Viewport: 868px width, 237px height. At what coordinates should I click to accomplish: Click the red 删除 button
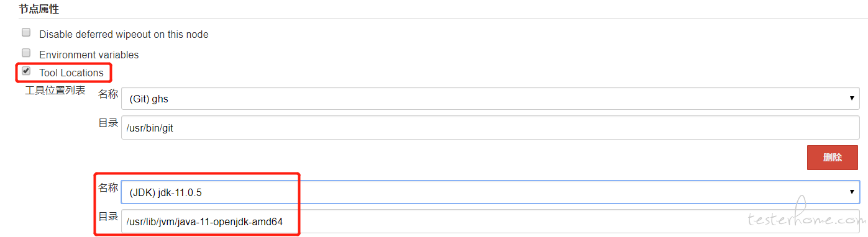833,158
